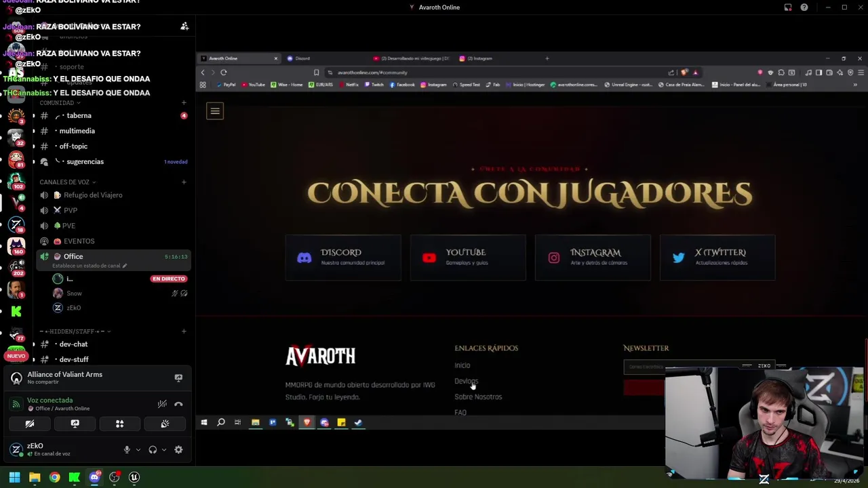The height and width of the screenshot is (488, 868).
Task: Open the soundboard button
Action: tap(165, 424)
